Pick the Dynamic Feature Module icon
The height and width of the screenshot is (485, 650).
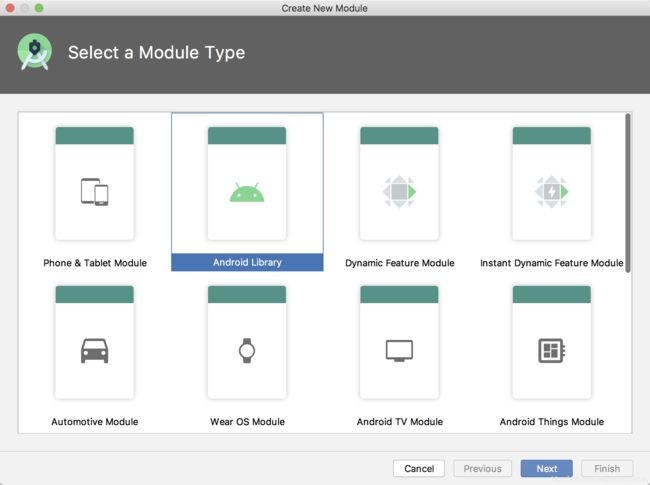coord(399,192)
